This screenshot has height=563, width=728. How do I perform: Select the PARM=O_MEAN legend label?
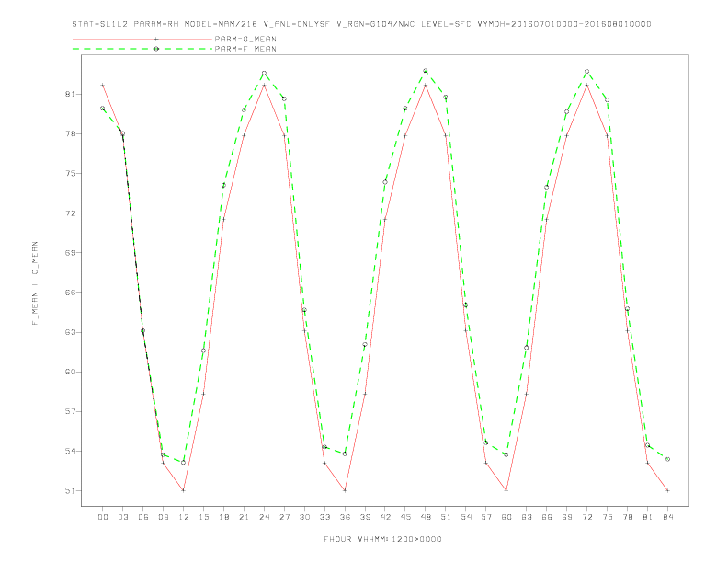(245, 39)
